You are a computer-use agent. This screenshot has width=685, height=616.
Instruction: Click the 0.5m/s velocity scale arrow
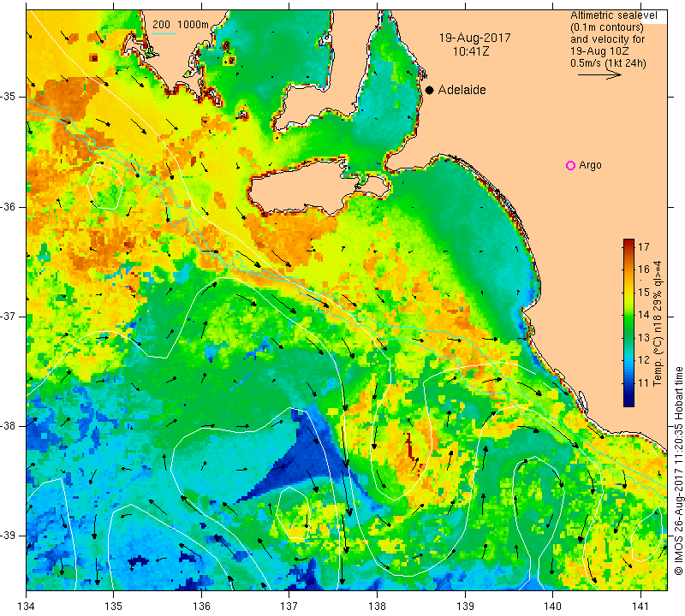[x=599, y=74]
